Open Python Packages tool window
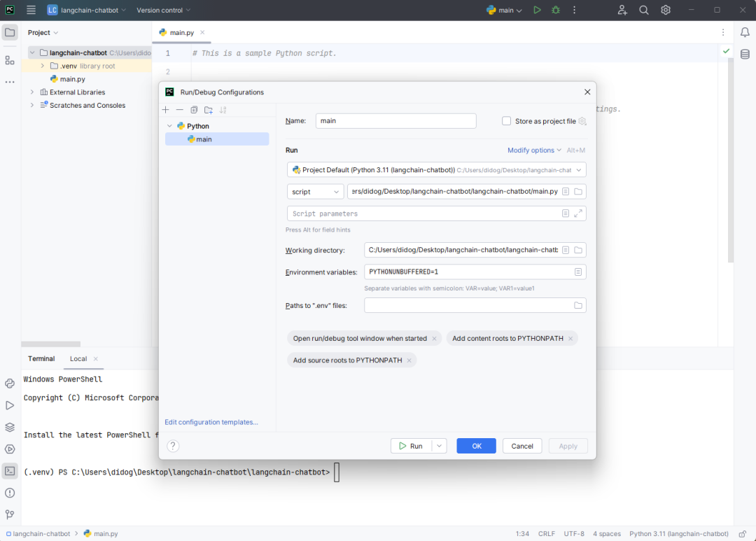The width and height of the screenshot is (756, 541). pyautogui.click(x=10, y=427)
